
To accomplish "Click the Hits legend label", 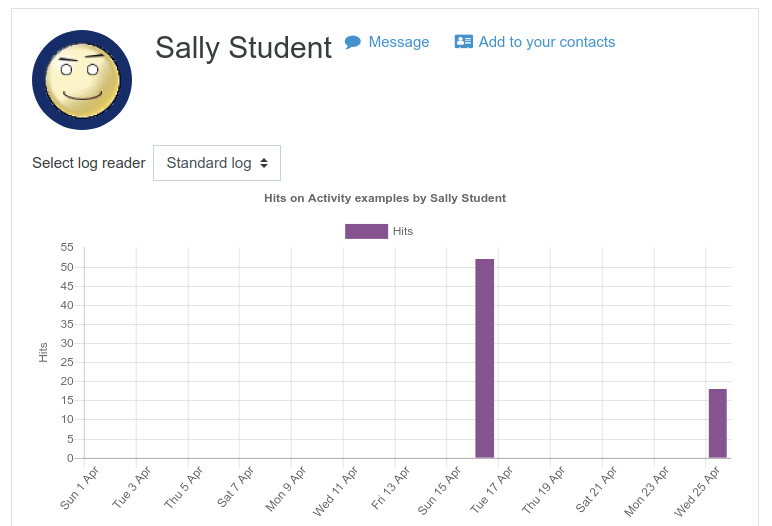I will [x=403, y=231].
